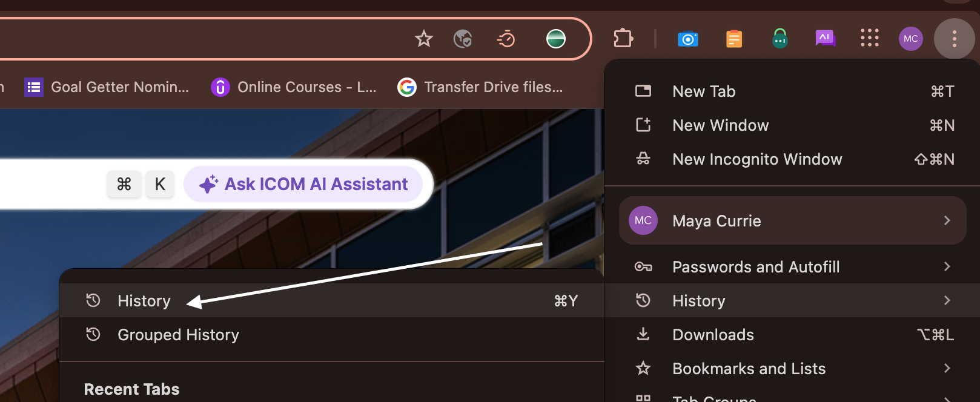This screenshot has width=980, height=402.
Task: Expand the Passwords and Autofill chevron
Action: pyautogui.click(x=947, y=266)
